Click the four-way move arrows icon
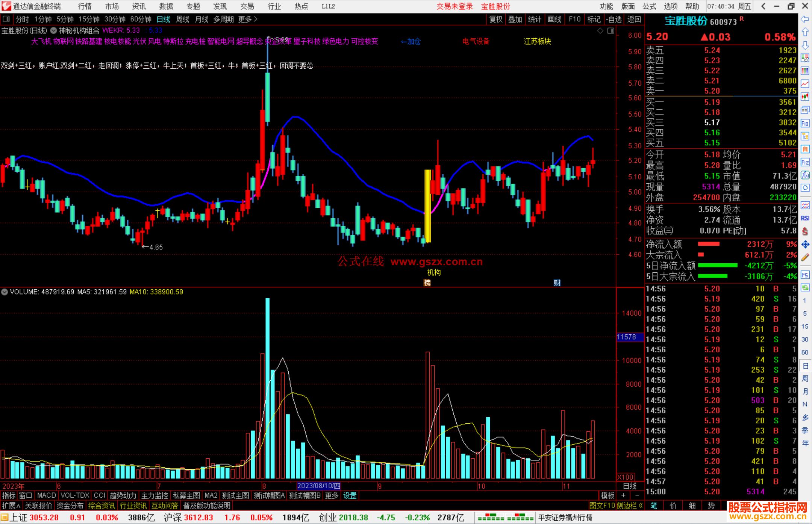Screen dimensions: 812x524 805,245
